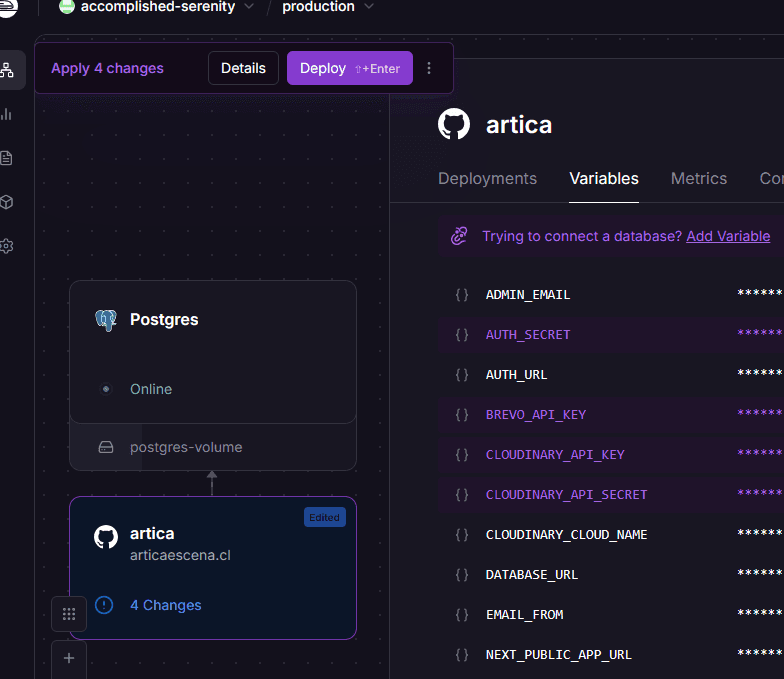The image size is (784, 679).
Task: Click braces icon beside AUTH_URL
Action: pyautogui.click(x=462, y=374)
